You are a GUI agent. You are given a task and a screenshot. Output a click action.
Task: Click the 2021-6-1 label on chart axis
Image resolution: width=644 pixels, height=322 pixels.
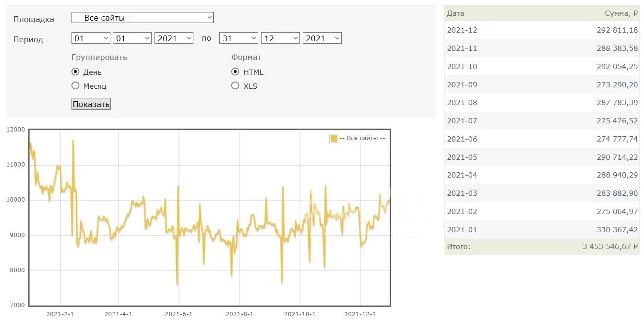179,314
